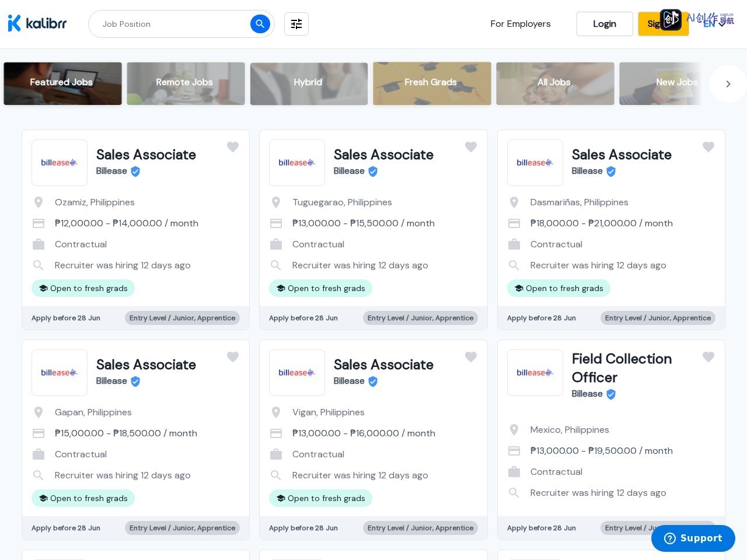Click Dasmariñas, Philippines location text
Viewport: 747px width, 560px height.
point(579,202)
